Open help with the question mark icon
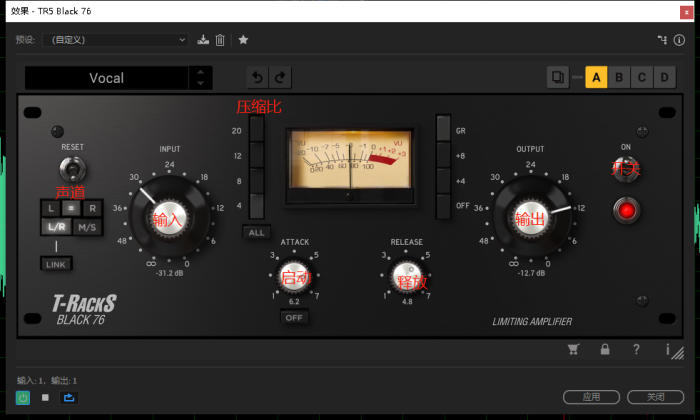700x420 pixels. tap(636, 349)
